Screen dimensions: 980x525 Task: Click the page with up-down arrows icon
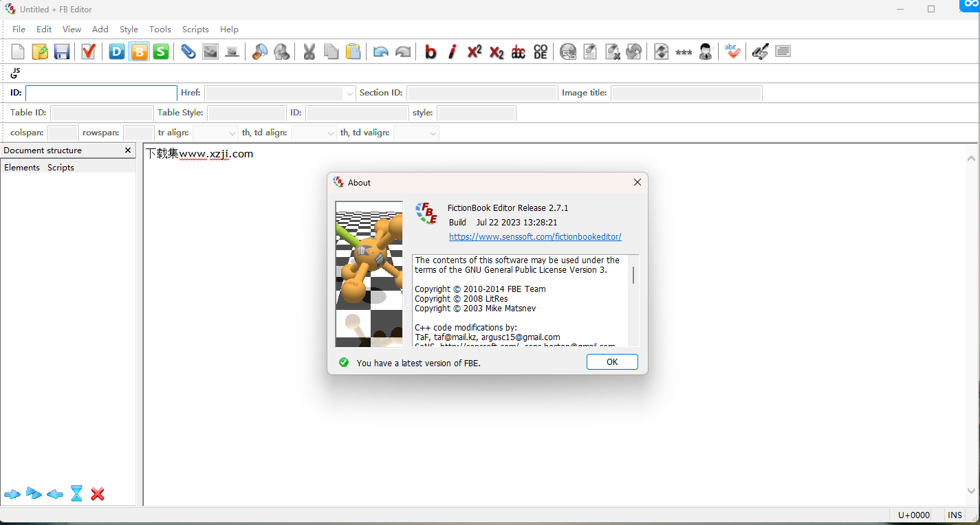(662, 52)
